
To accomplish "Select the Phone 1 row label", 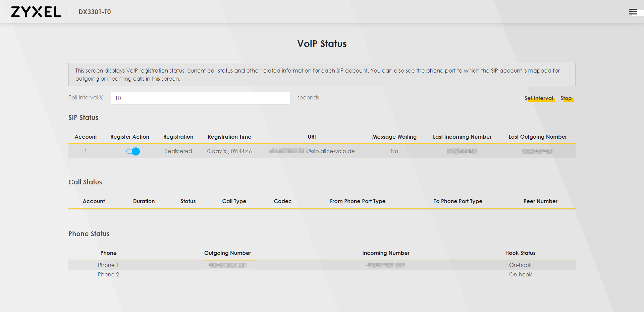I will pyautogui.click(x=108, y=265).
